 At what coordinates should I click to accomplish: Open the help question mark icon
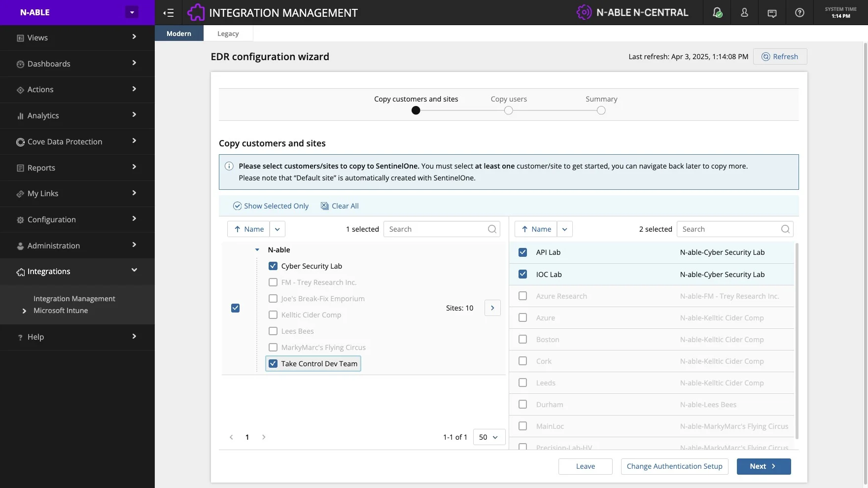click(799, 13)
